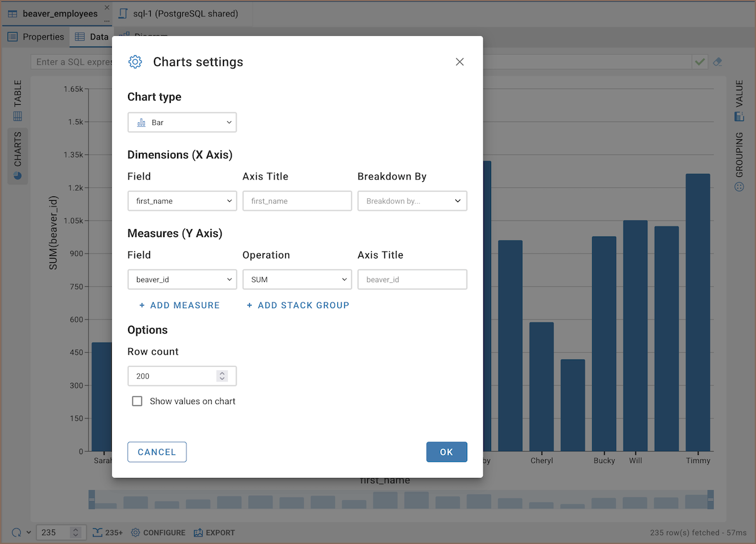The height and width of the screenshot is (544, 756).
Task: Click the X axis title input field
Action: click(297, 201)
